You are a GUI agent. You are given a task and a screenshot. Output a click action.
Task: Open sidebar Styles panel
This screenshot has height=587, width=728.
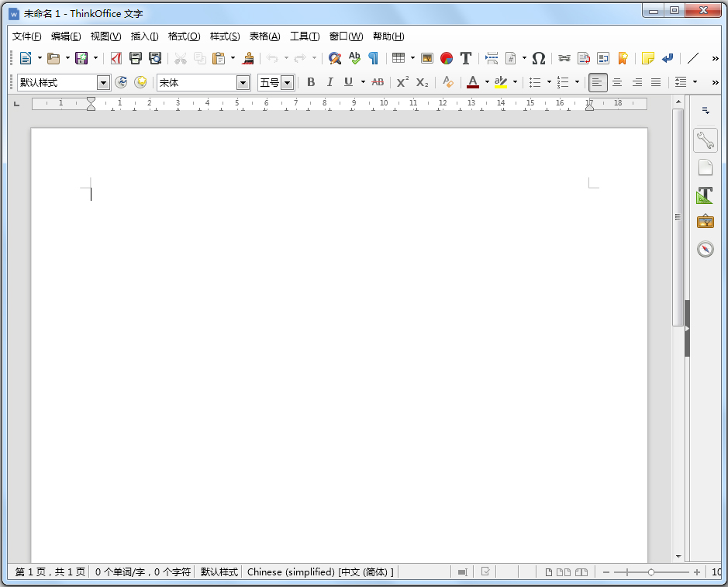(x=705, y=195)
